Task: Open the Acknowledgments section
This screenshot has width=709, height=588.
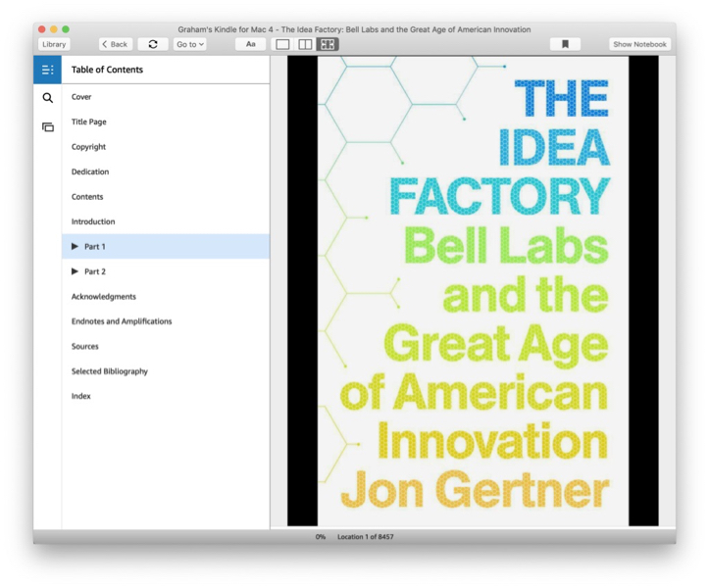Action: (104, 297)
